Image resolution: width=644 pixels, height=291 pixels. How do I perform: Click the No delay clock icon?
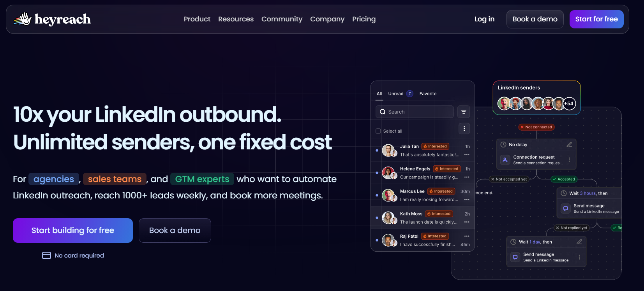[x=503, y=144]
